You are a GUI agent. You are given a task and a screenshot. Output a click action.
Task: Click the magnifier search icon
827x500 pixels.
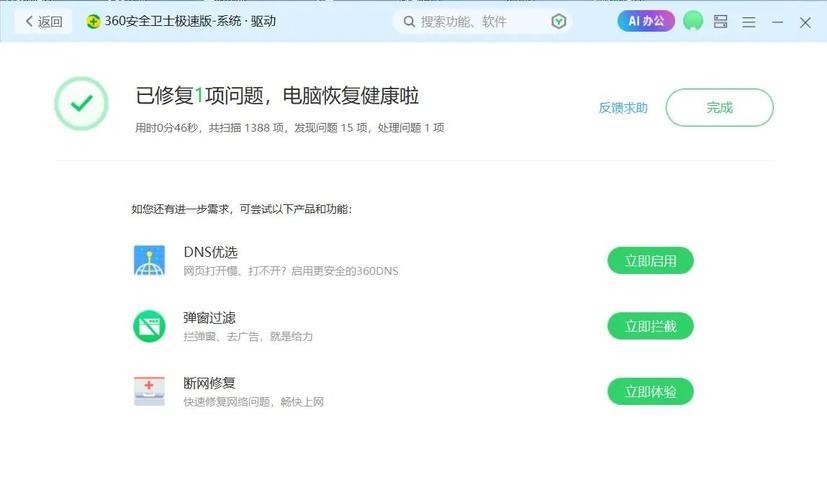coord(409,22)
